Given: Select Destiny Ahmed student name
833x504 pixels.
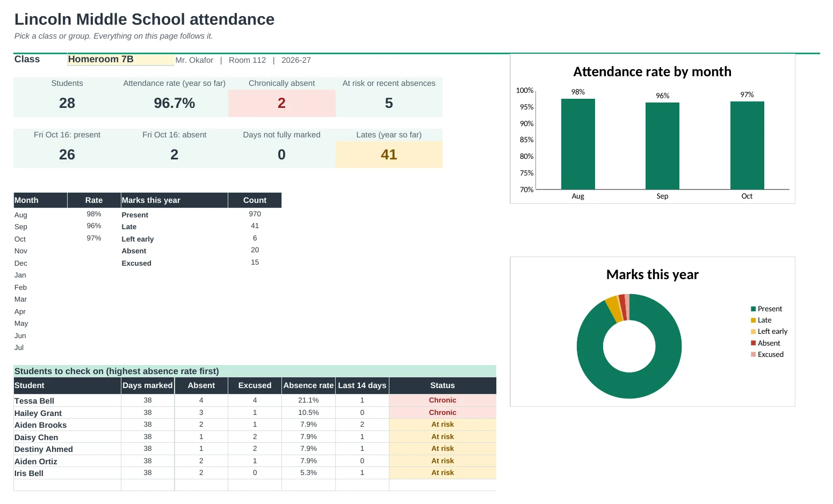Looking at the screenshot, I should (x=44, y=449).
